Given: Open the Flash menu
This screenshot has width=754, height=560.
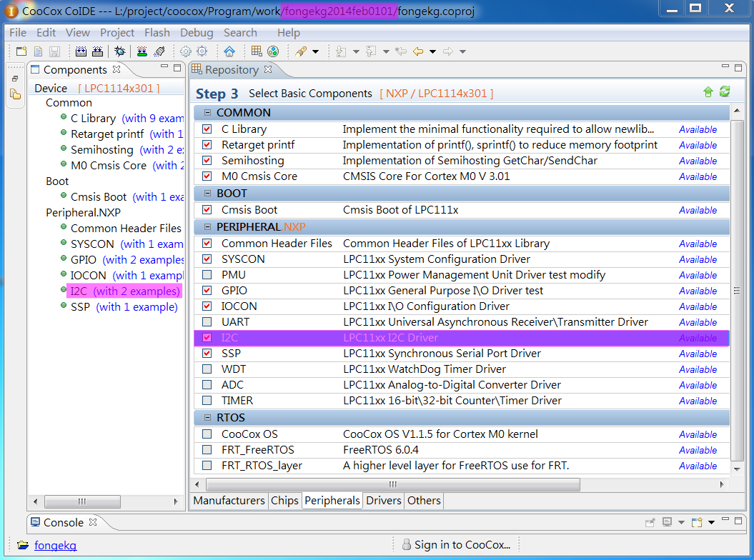Looking at the screenshot, I should [157, 32].
